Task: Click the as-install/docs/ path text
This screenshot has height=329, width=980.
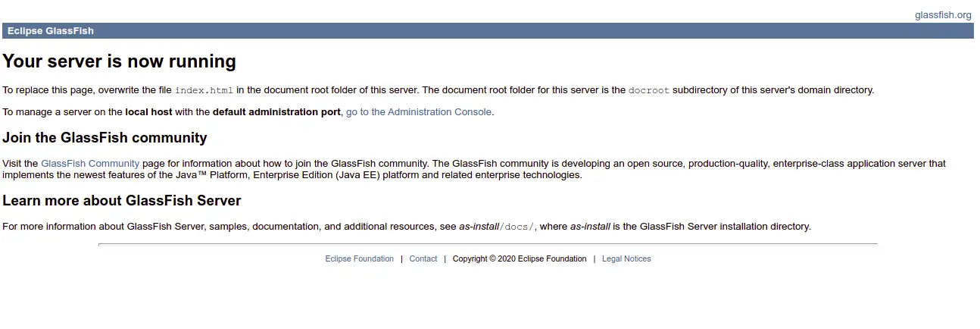Action: pos(497,226)
